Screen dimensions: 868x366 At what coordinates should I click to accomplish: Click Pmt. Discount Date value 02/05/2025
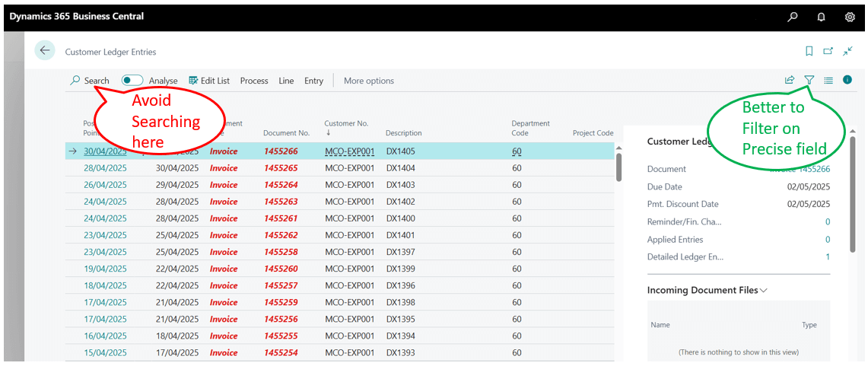(x=809, y=205)
